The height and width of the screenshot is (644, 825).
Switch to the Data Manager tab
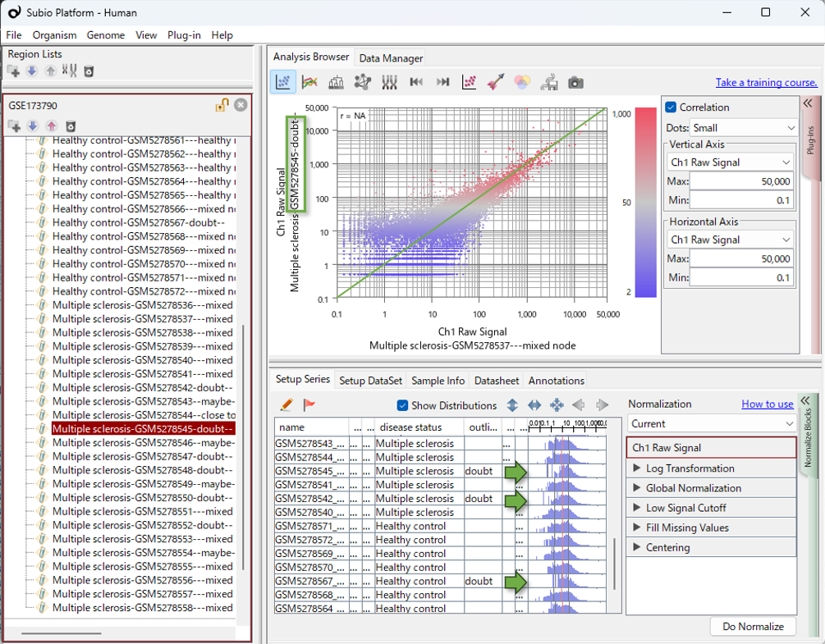[x=392, y=57]
